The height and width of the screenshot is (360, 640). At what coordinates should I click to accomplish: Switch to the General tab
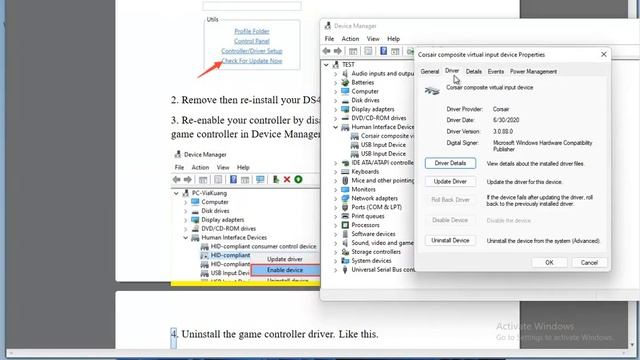pos(430,71)
